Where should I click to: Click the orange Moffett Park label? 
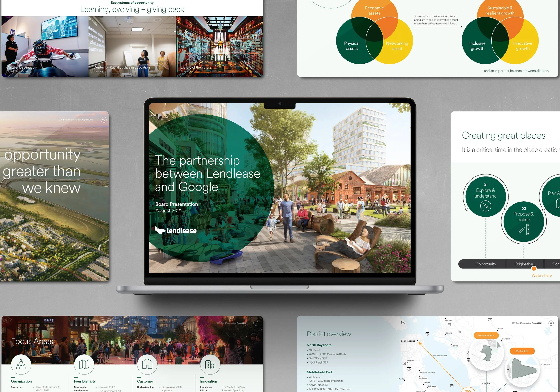coord(522,351)
